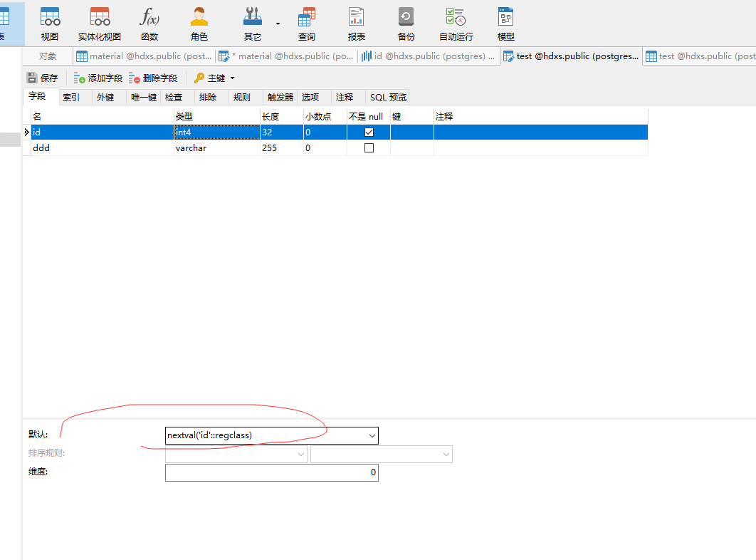The height and width of the screenshot is (560, 756).
Task: Uncheck the not-null checkbox for id
Action: [x=369, y=133]
